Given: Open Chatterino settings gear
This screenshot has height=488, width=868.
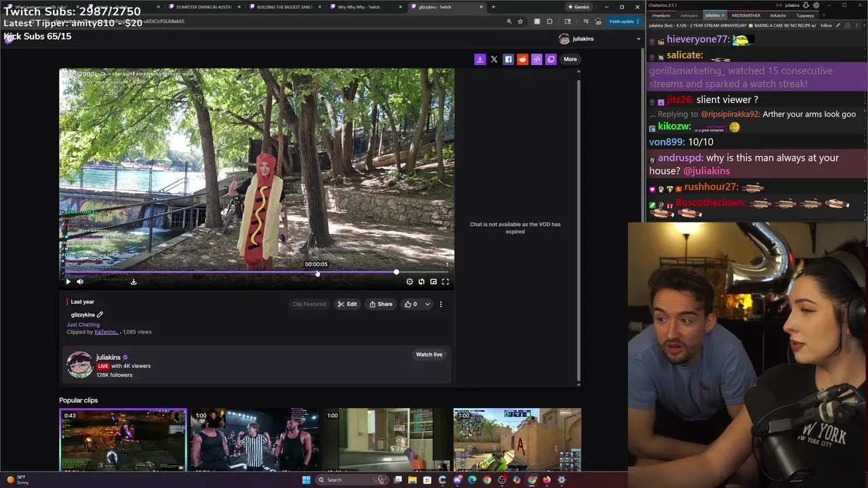Looking at the screenshot, I should coord(815,5).
